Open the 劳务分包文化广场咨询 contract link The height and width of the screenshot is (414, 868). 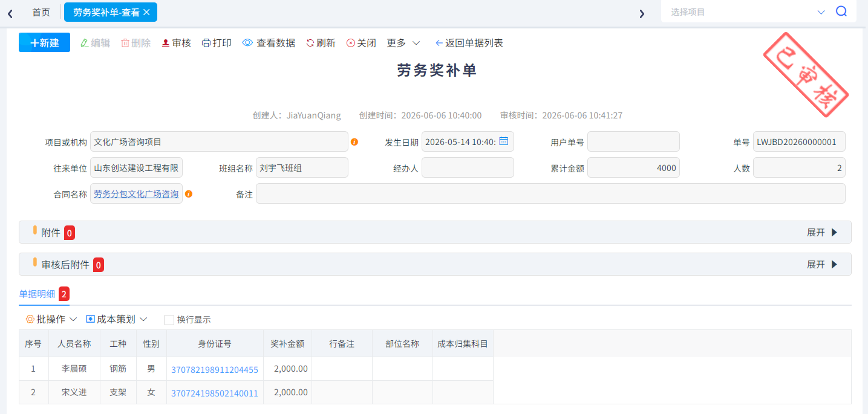(136, 194)
